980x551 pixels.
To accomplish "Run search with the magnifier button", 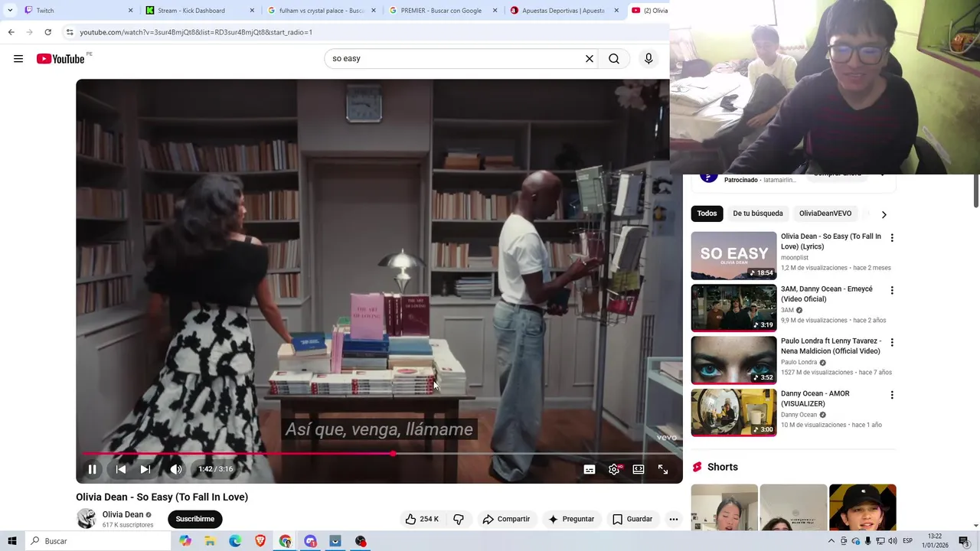I will coord(614,59).
